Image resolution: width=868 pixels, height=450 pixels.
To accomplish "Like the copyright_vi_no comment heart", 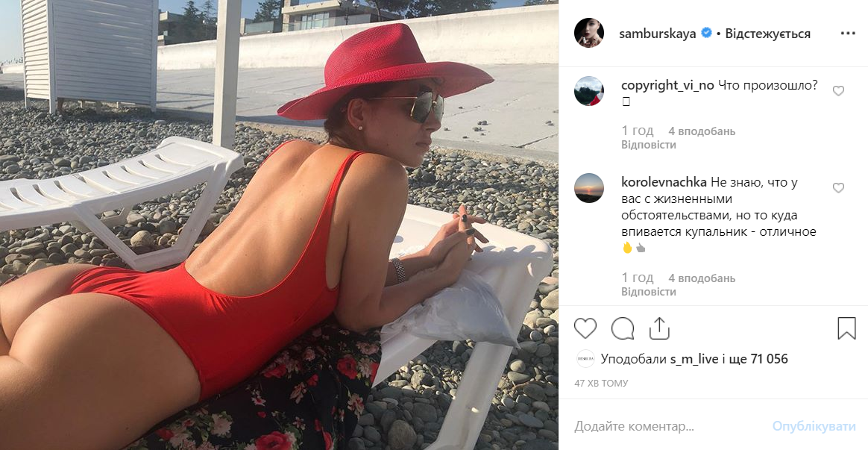I will pyautogui.click(x=838, y=91).
